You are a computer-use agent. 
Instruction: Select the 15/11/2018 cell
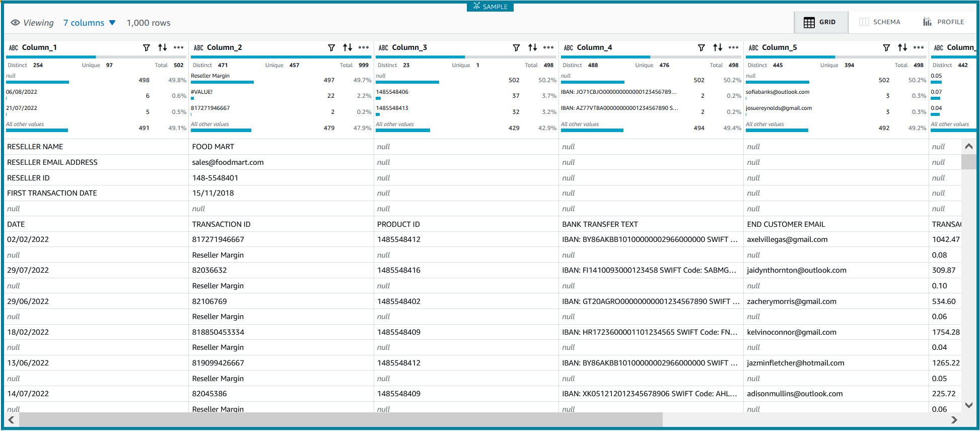click(x=281, y=193)
